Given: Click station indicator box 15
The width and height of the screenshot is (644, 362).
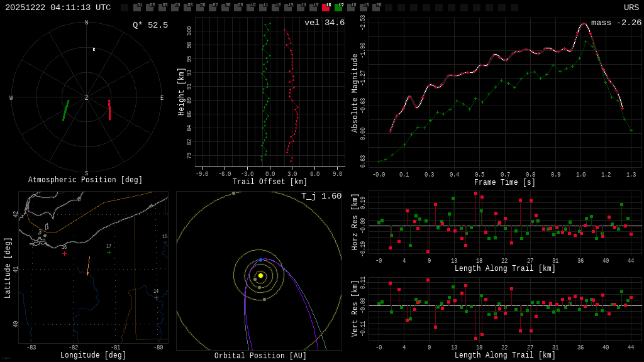Looking at the screenshot, I should coord(313,8).
